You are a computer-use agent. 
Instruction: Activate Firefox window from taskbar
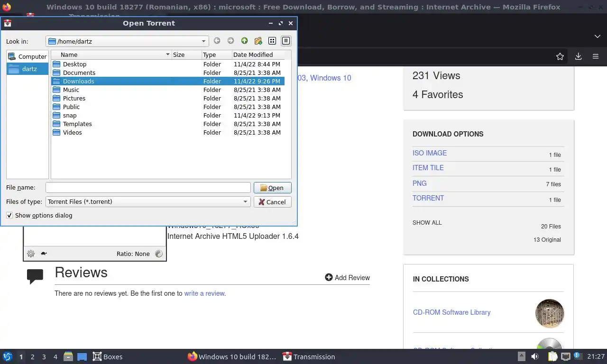tap(232, 356)
